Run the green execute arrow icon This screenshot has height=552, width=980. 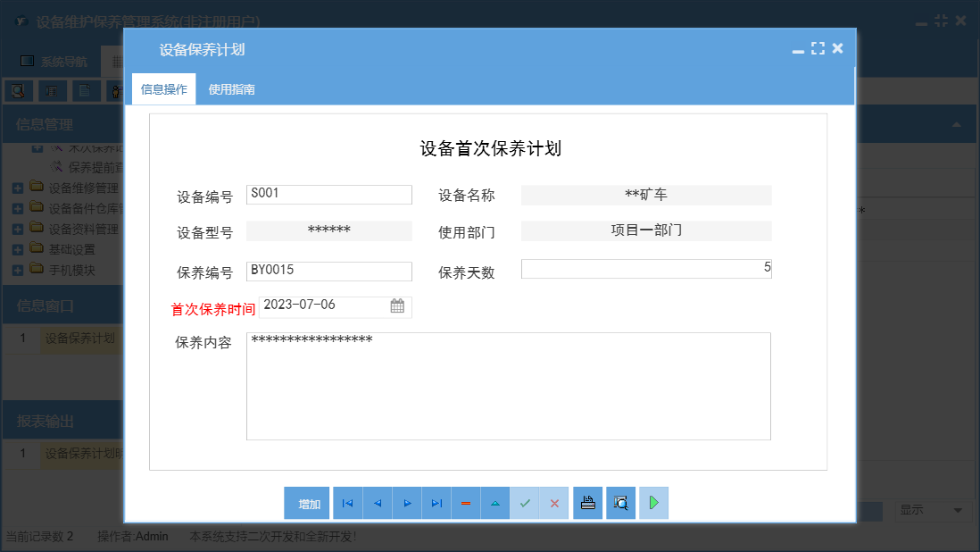(653, 503)
